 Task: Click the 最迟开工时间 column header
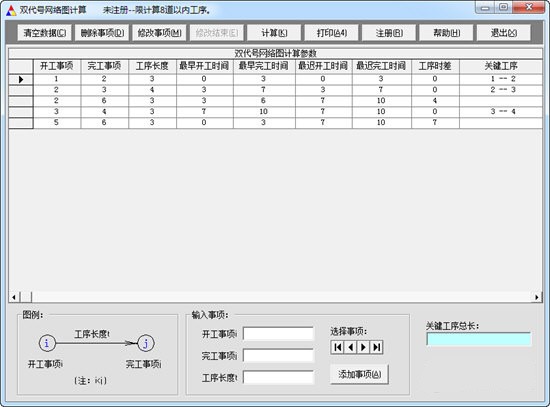coord(323,66)
